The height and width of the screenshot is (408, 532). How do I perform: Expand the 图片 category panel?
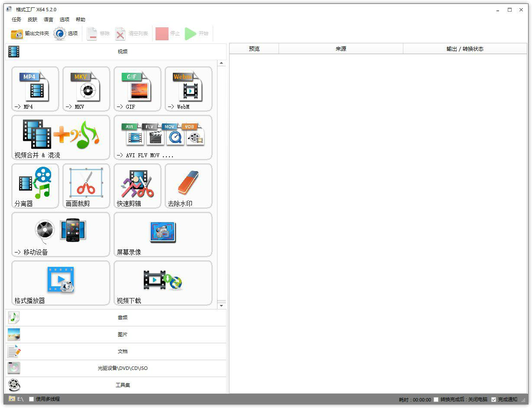(x=123, y=334)
